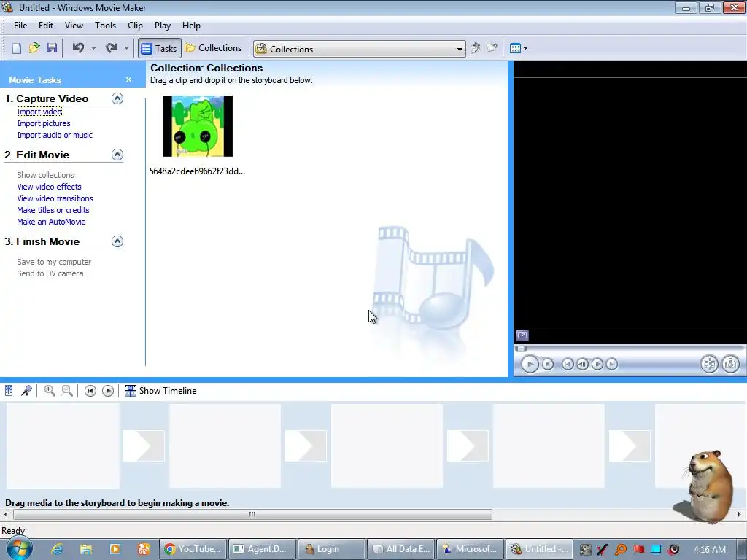Take a picture from the preview

pos(730,365)
